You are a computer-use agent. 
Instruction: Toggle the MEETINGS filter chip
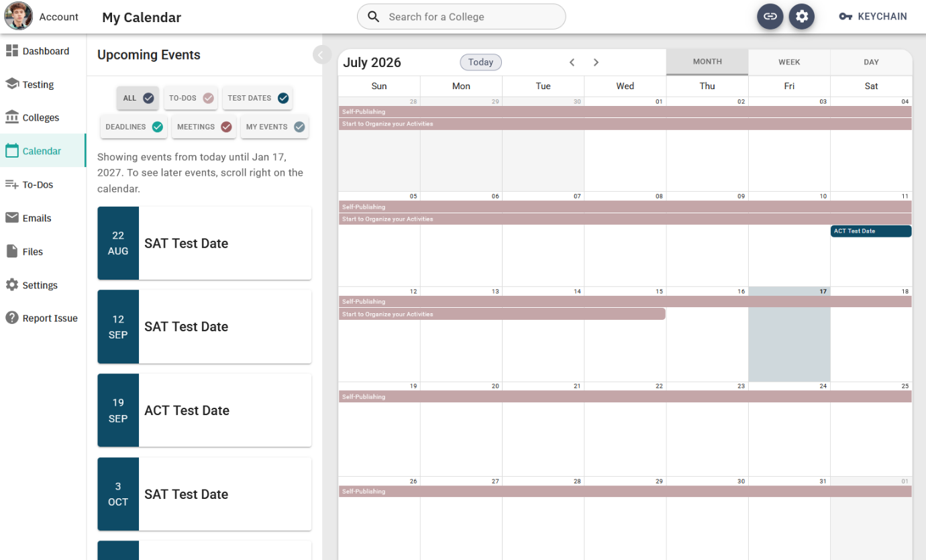(204, 127)
